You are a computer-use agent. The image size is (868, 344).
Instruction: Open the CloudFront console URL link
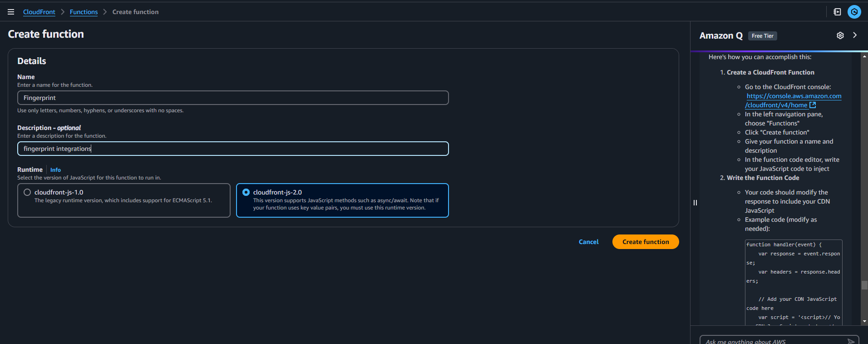coord(793,100)
